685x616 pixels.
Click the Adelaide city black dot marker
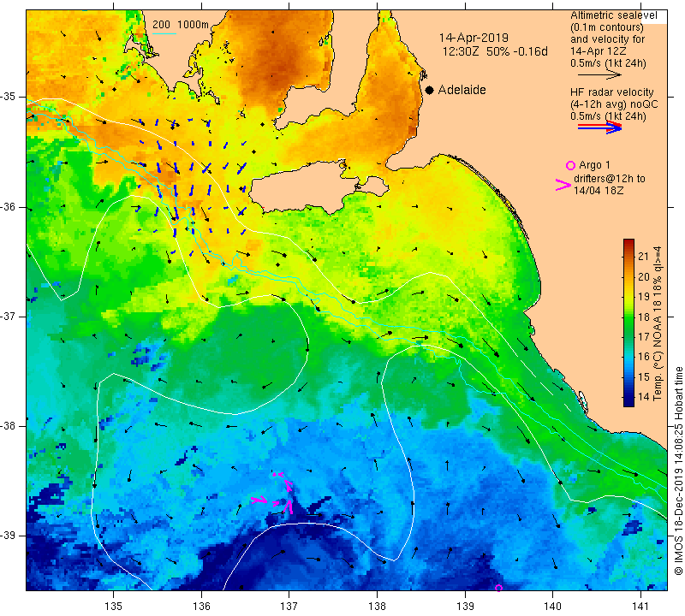[430, 90]
